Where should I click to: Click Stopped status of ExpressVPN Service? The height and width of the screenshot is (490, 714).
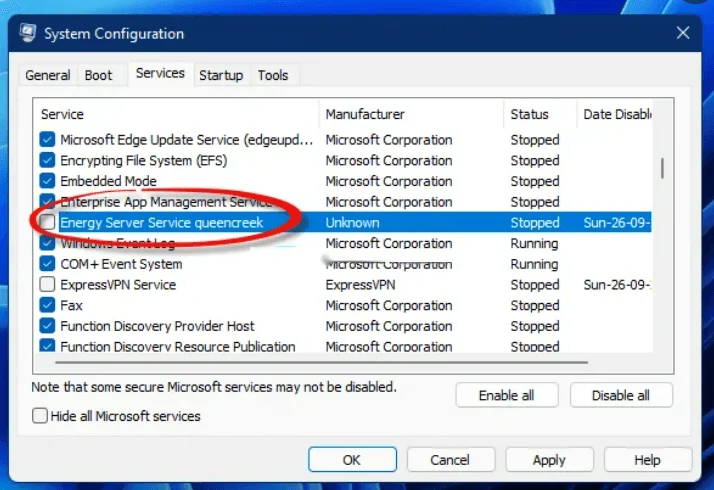(x=535, y=285)
